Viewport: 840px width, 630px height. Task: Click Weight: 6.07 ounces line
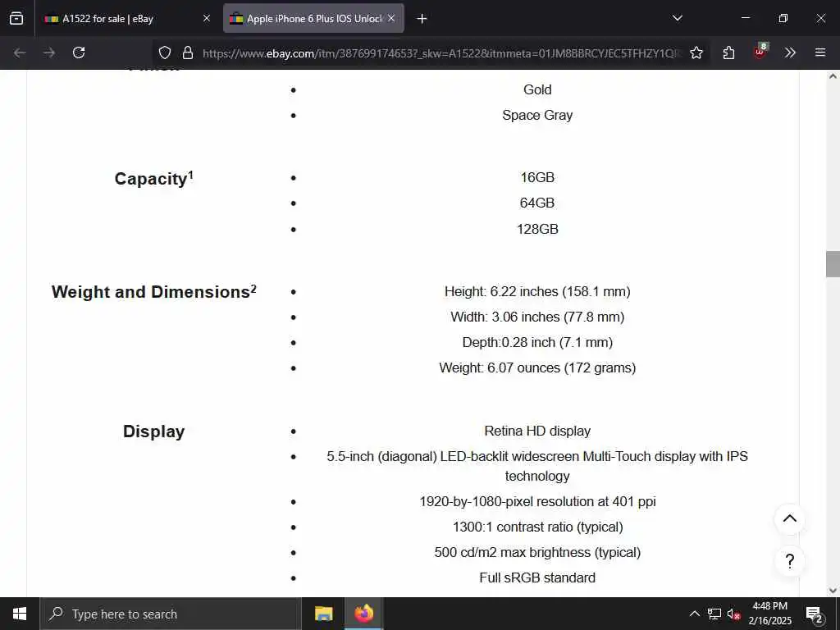[537, 368]
